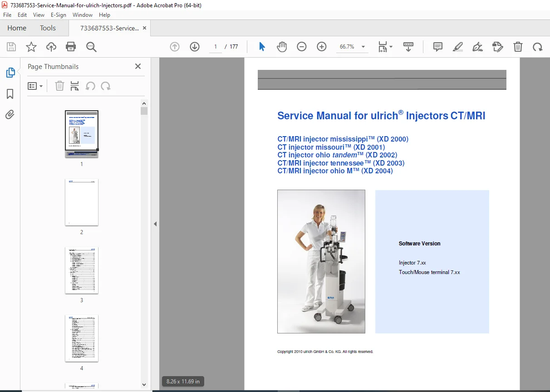Click 'Injector 7.xx' text
550x392 pixels.
pos(412,263)
